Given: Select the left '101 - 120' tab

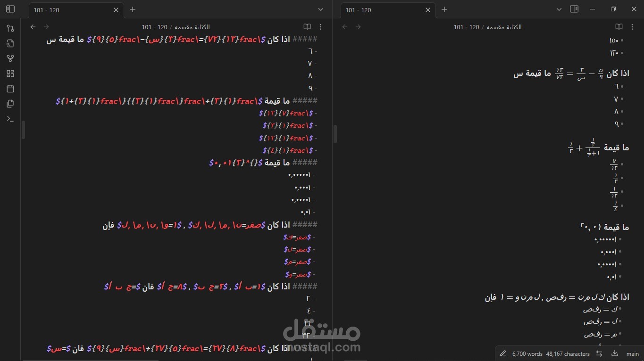Looking at the screenshot, I should [46, 10].
